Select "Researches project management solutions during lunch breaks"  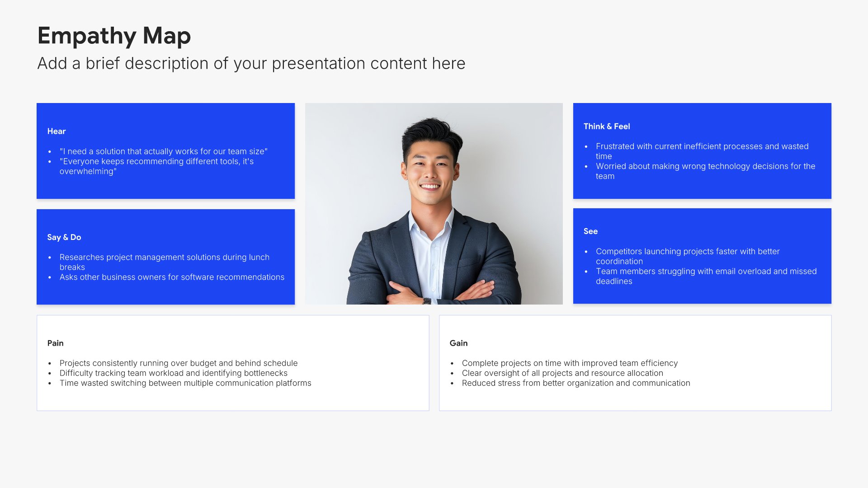coord(165,262)
